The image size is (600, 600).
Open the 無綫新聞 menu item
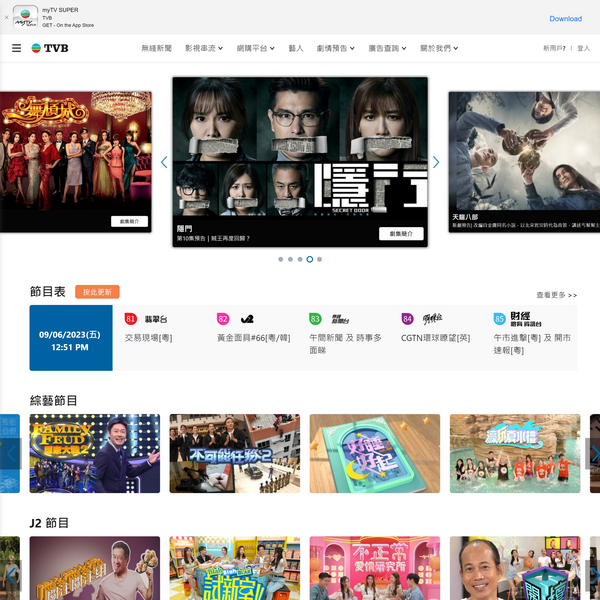157,48
